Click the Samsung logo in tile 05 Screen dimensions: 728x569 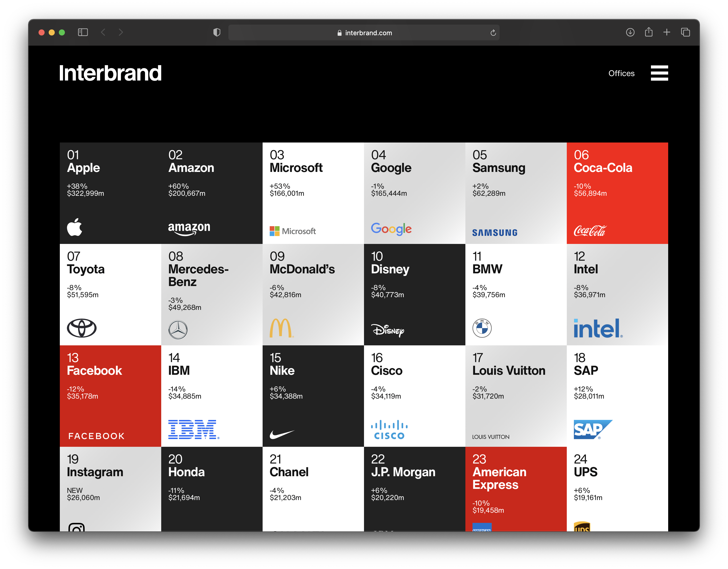[x=495, y=233]
